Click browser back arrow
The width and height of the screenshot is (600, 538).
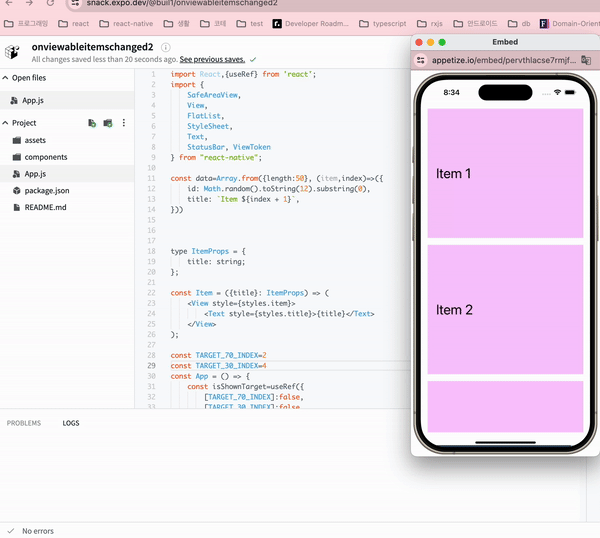pyautogui.click(x=10, y=4)
